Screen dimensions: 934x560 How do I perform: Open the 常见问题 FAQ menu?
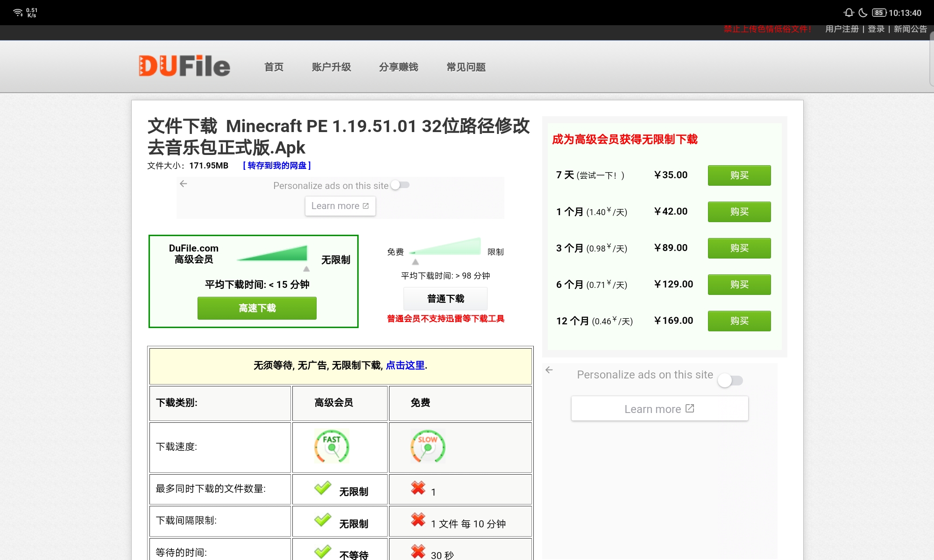[x=466, y=67]
